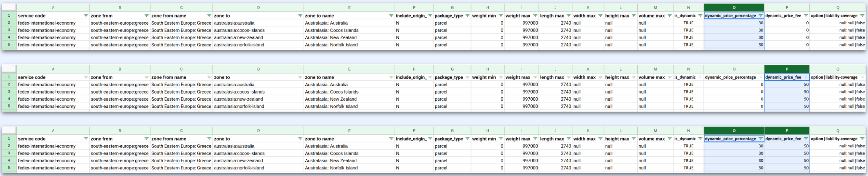Select column P header in middle table
Viewport: 868px width, 176px height.
(x=786, y=69)
